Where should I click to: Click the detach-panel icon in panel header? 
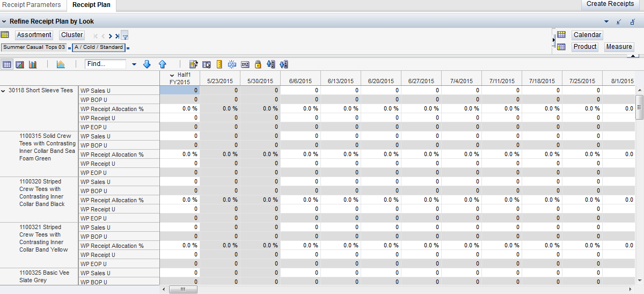point(633,21)
